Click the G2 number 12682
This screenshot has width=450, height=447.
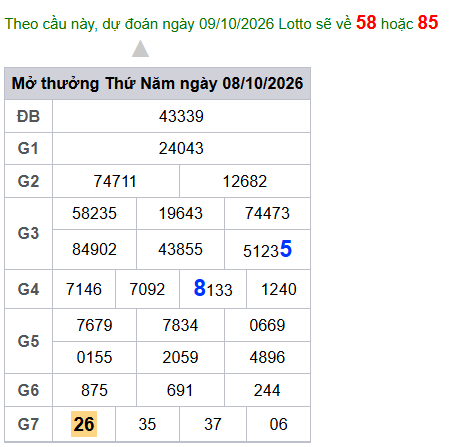click(245, 182)
